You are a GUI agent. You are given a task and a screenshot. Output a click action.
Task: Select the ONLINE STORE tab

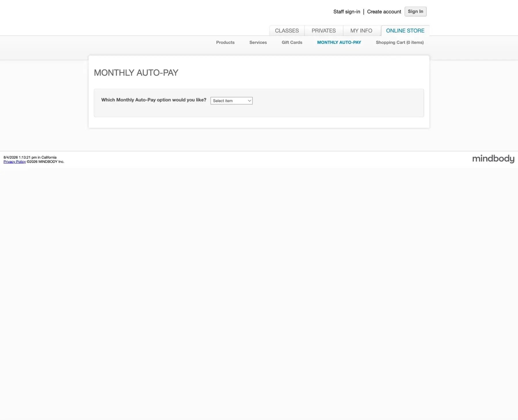(405, 31)
